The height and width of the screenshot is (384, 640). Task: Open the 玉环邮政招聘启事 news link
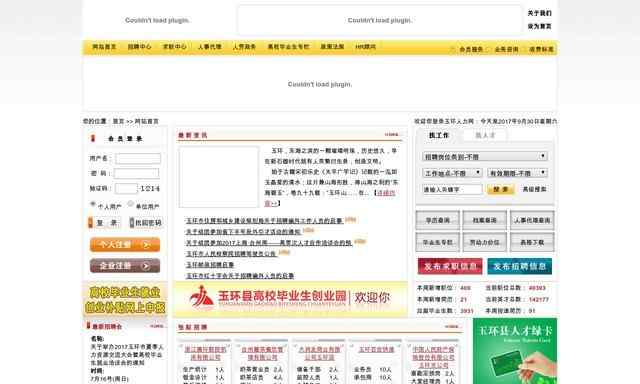pyautogui.click(x=210, y=265)
